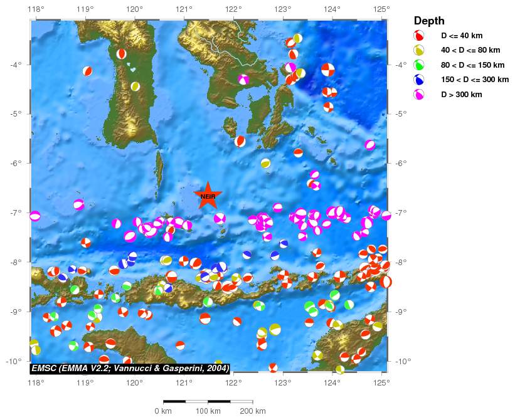Click the blue beachball icon for 150 < D <= 300 km
The height and width of the screenshot is (420, 515).
click(x=419, y=80)
